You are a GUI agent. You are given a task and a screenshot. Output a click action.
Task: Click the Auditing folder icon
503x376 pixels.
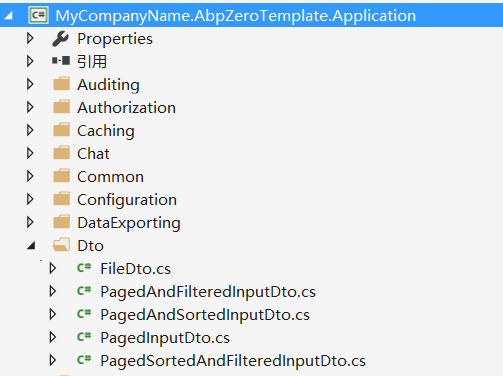point(62,84)
